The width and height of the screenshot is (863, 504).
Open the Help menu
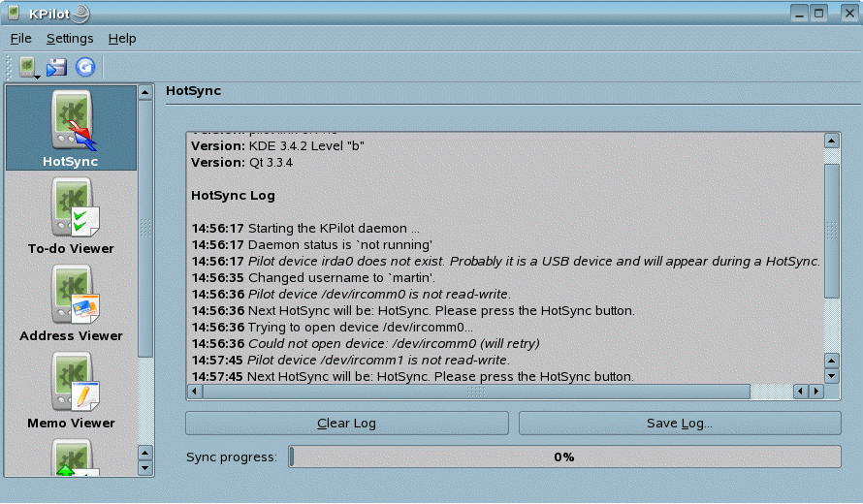[122, 39]
